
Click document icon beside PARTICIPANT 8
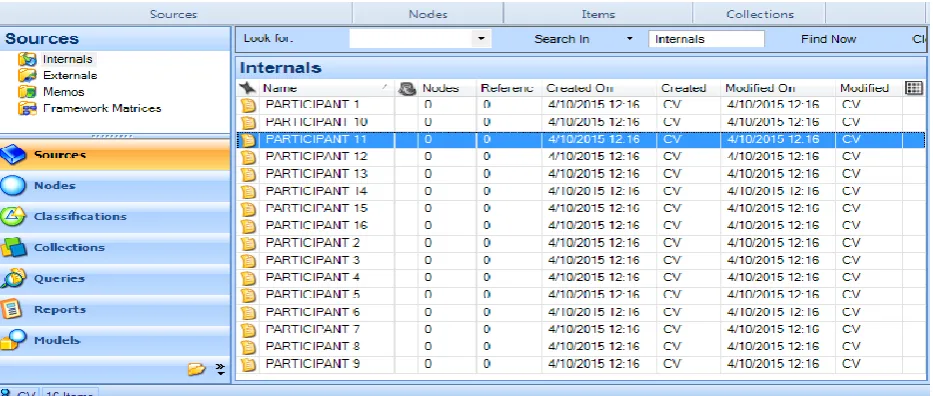[248, 347]
